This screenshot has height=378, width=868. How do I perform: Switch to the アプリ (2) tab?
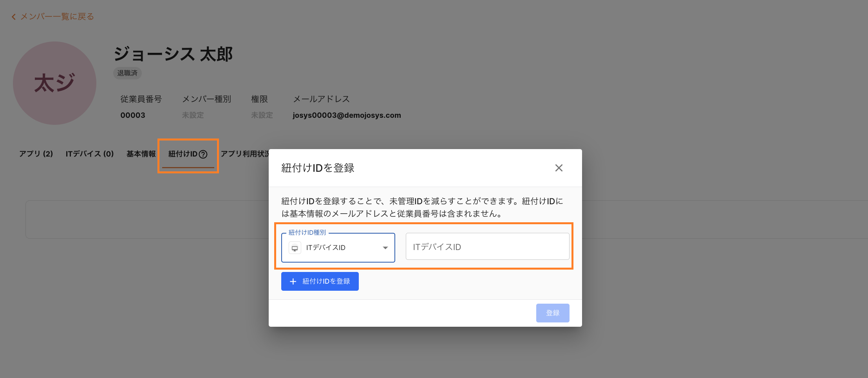[x=36, y=154]
